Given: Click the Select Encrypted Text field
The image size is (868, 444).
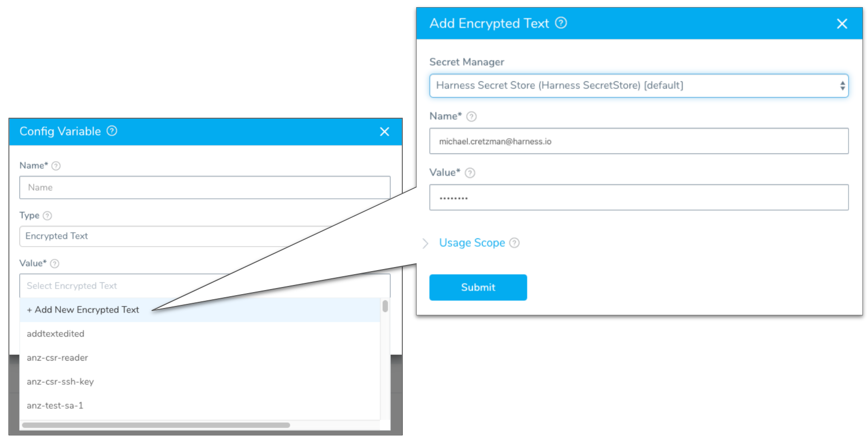Looking at the screenshot, I should point(205,286).
